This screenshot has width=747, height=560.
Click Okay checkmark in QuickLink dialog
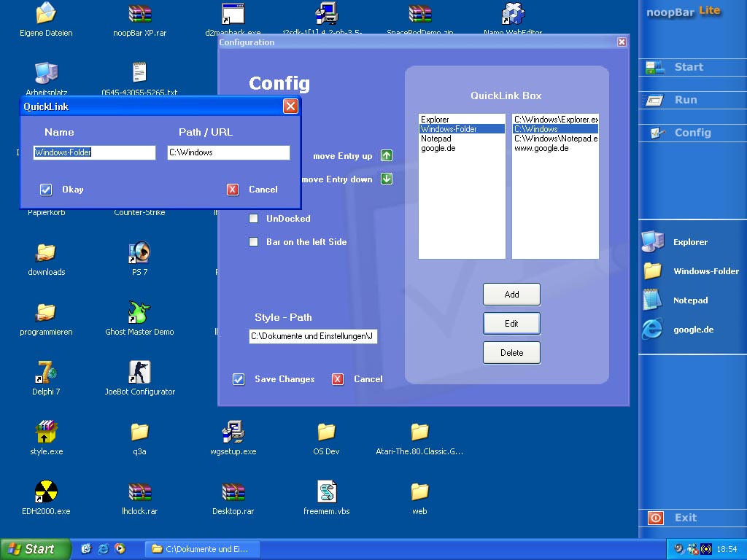(46, 190)
